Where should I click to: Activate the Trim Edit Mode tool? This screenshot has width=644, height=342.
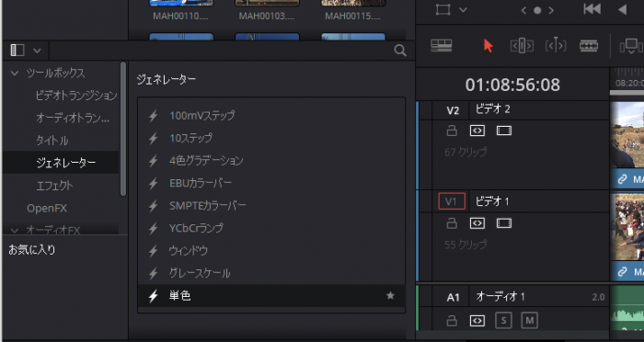(x=522, y=46)
